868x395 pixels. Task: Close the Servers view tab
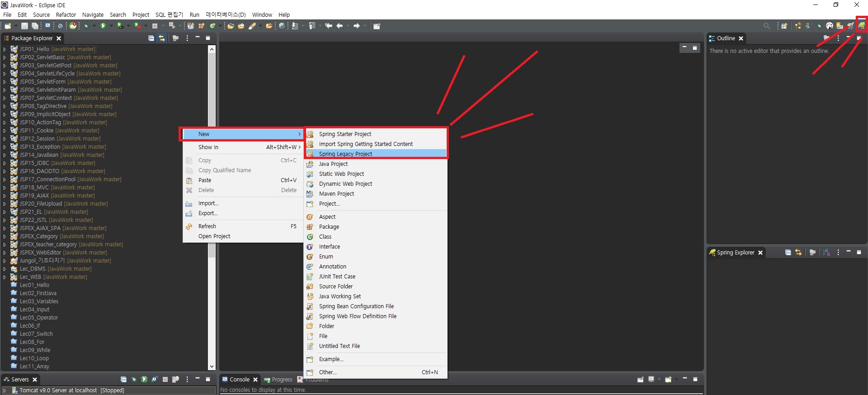[x=35, y=380]
